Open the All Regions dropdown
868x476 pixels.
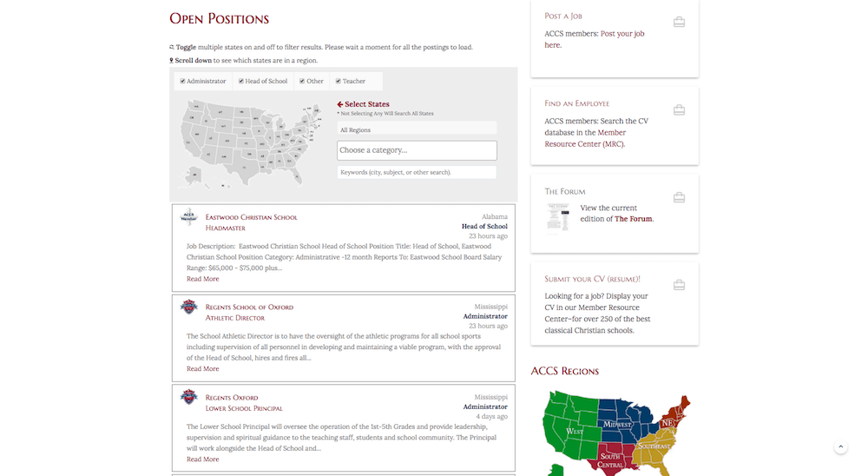pyautogui.click(x=417, y=129)
